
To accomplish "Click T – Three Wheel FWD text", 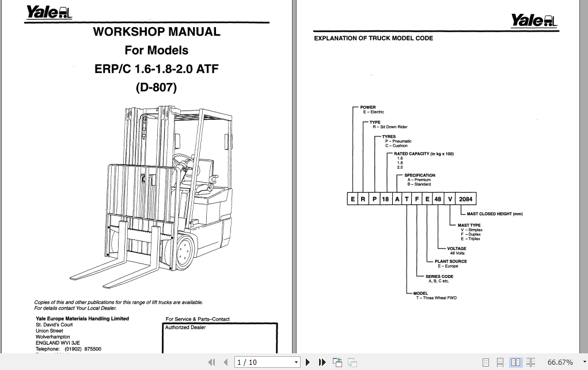I will tap(436, 298).
